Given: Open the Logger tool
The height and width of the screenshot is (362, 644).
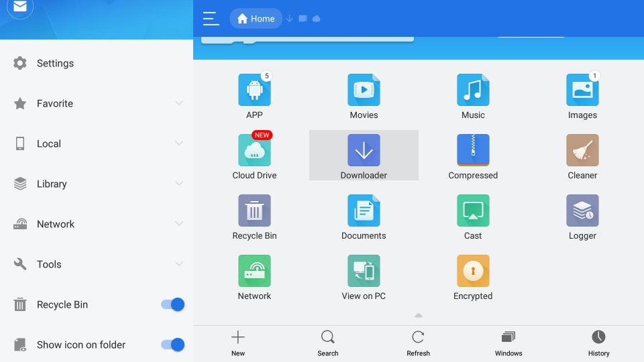Looking at the screenshot, I should [x=582, y=210].
